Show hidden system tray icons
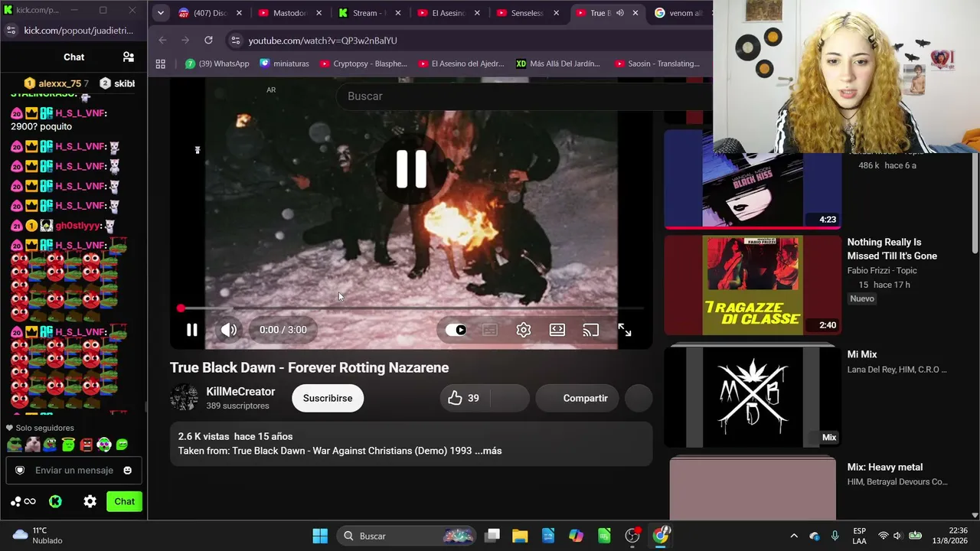This screenshot has width=980, height=551. (x=794, y=536)
